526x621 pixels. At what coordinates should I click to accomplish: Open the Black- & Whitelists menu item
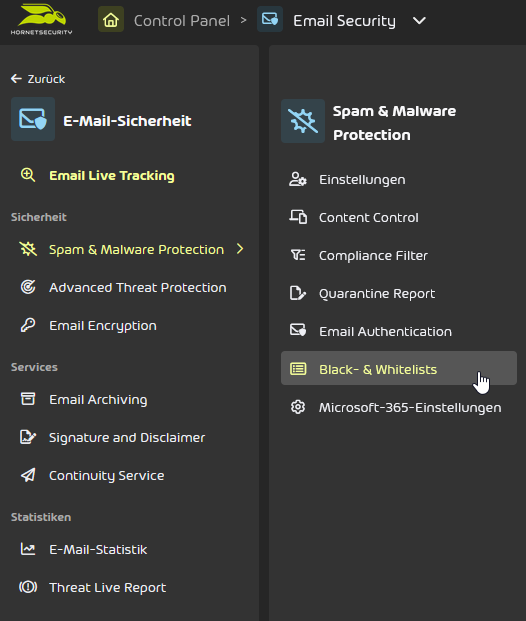[x=399, y=368]
